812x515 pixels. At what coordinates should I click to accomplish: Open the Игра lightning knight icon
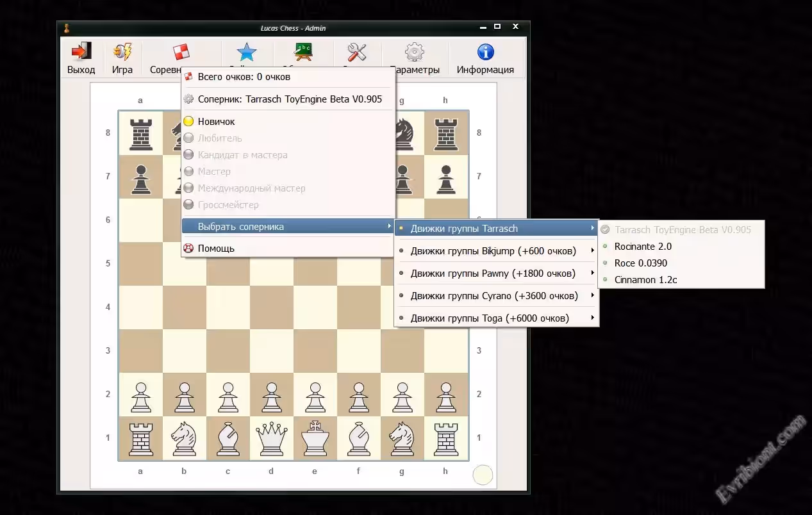click(x=122, y=53)
